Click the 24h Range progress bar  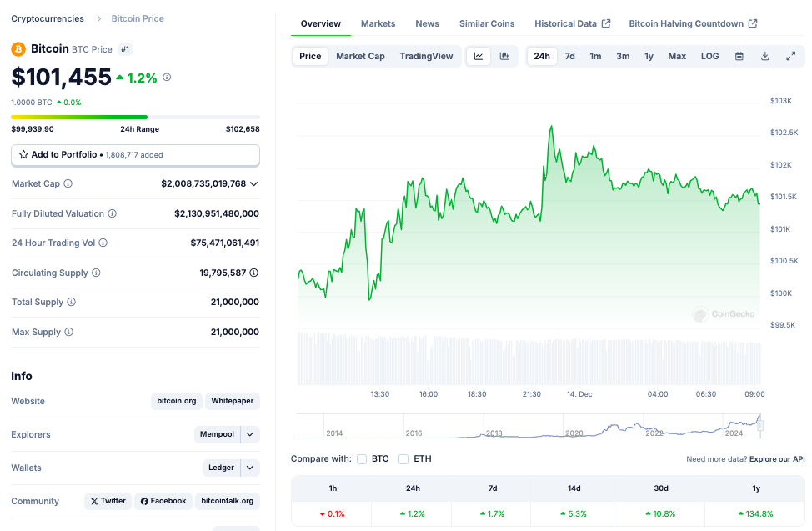click(x=135, y=117)
